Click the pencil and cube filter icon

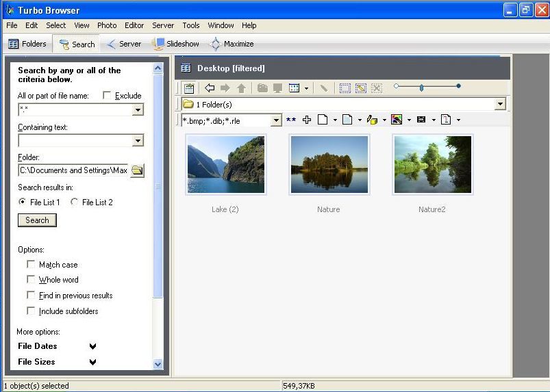(372, 120)
